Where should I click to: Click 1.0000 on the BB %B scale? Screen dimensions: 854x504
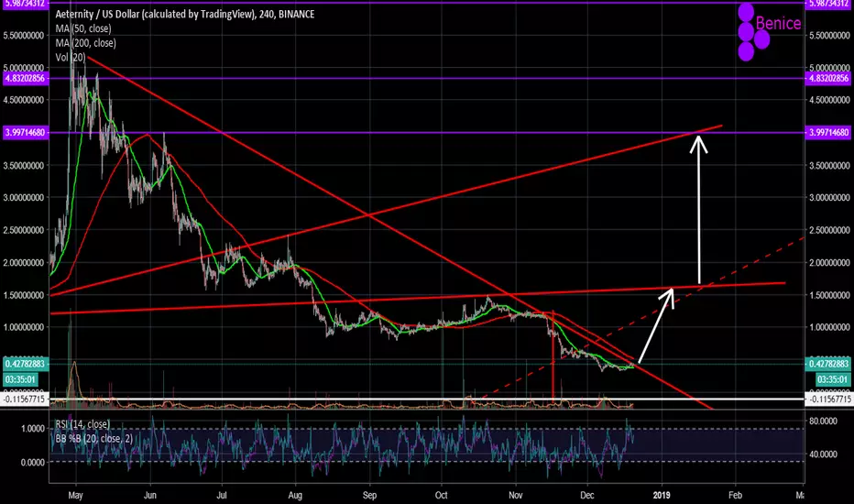click(33, 429)
